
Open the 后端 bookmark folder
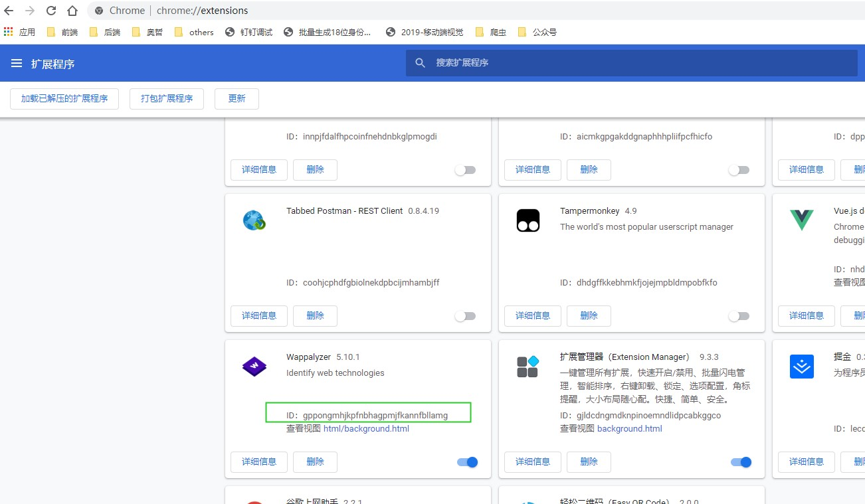(x=104, y=32)
